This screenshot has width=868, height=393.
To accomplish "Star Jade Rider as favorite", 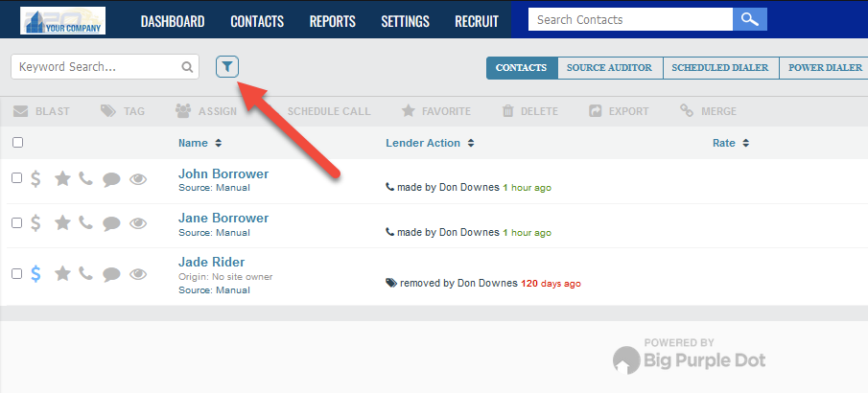I will pos(62,273).
